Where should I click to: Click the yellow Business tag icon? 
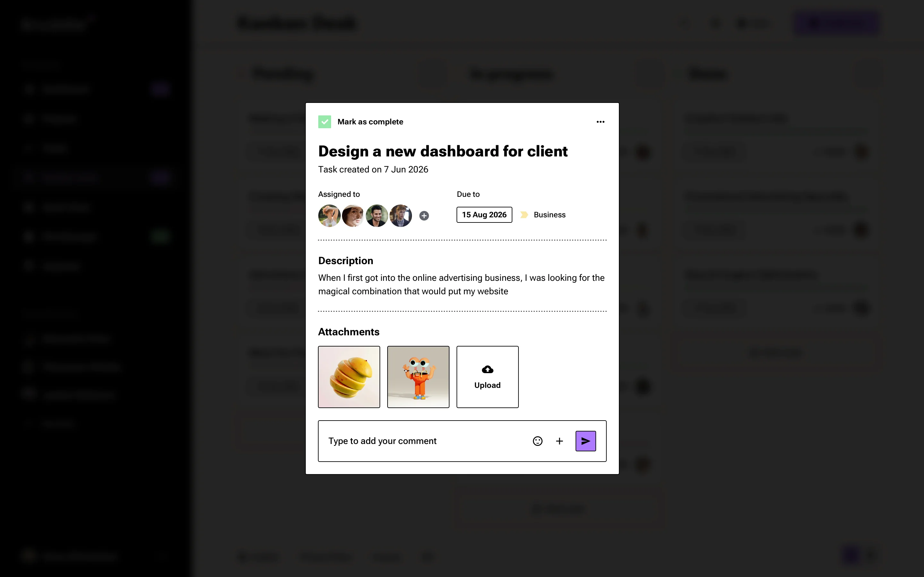tap(524, 214)
